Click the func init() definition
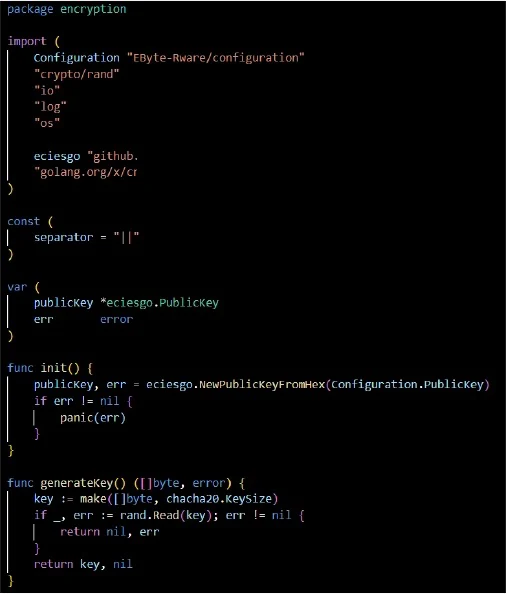 pyautogui.click(x=50, y=368)
